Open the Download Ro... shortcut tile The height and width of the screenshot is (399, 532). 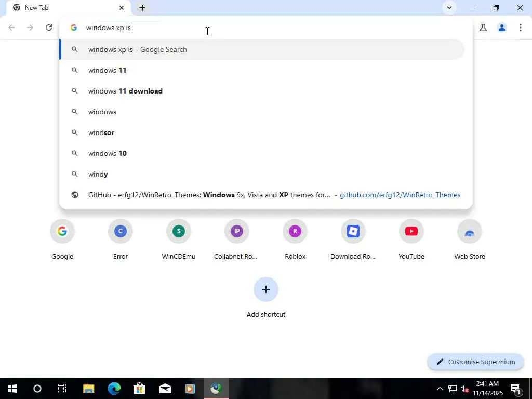coord(353,240)
